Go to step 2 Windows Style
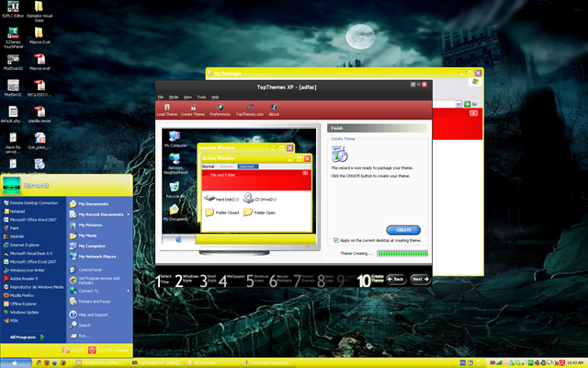The height and width of the screenshot is (368, 588). 187,280
